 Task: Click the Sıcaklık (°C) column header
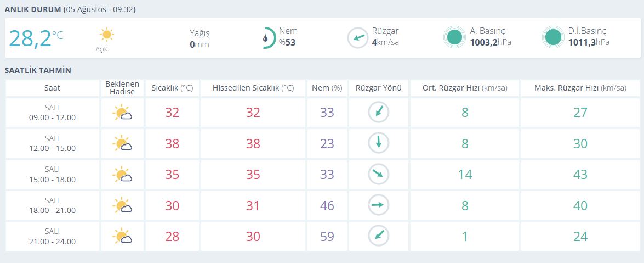pyautogui.click(x=172, y=88)
